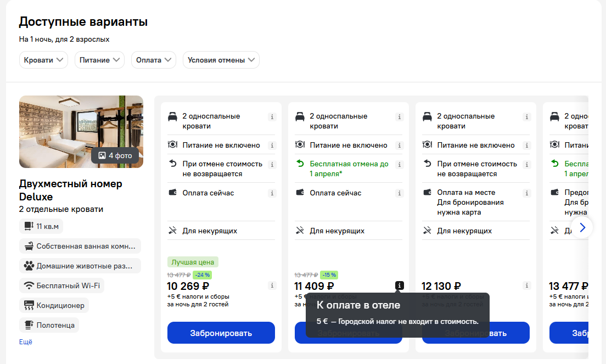Open Оплата на месте info icon
Viewport: 606px width, 364px height.
[527, 193]
